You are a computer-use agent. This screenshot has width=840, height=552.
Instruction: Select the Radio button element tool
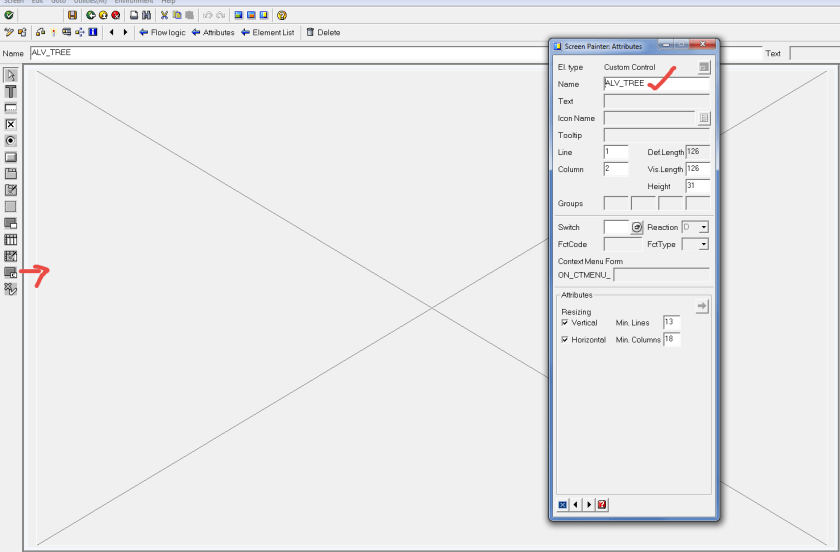coord(11,141)
